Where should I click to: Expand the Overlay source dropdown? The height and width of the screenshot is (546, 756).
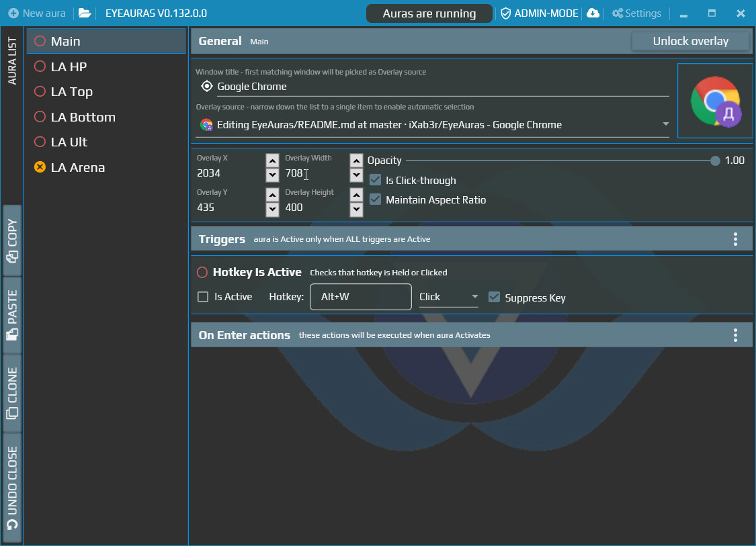point(665,124)
